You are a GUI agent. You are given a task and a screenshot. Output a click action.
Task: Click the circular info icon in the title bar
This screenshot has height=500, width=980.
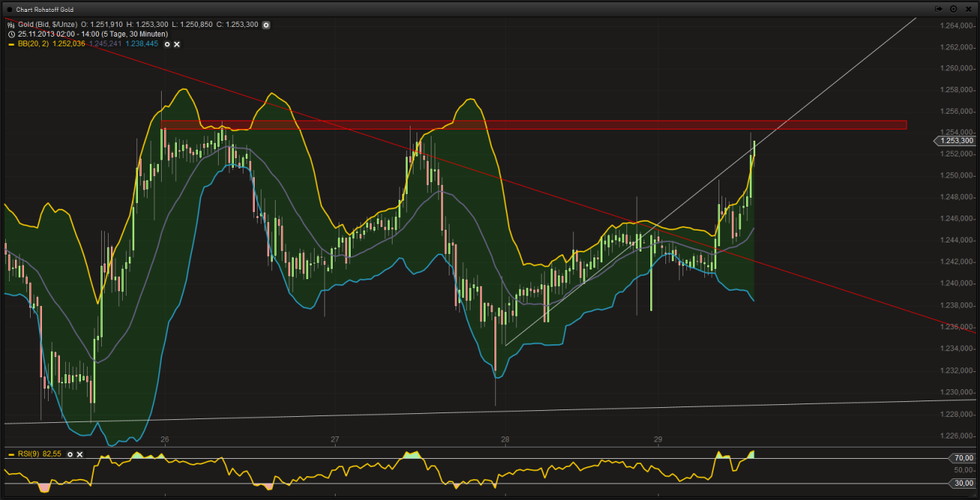point(952,9)
